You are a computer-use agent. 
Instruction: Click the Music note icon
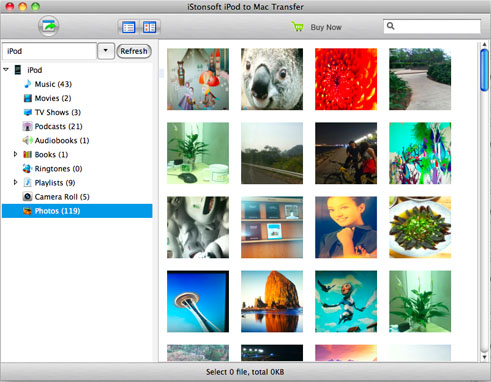pos(28,84)
